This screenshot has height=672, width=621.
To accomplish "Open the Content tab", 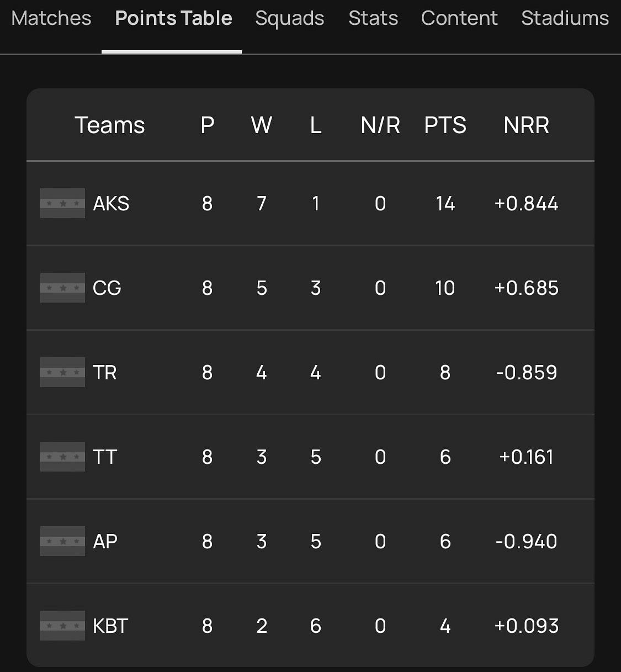I will [459, 18].
